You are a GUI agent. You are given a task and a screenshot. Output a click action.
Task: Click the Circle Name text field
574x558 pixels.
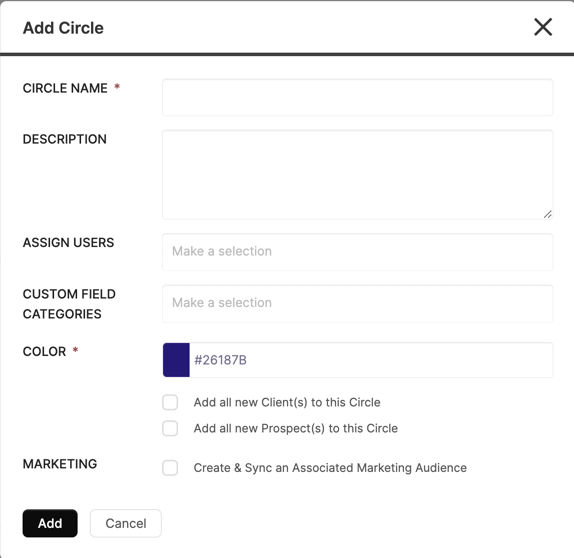358,97
